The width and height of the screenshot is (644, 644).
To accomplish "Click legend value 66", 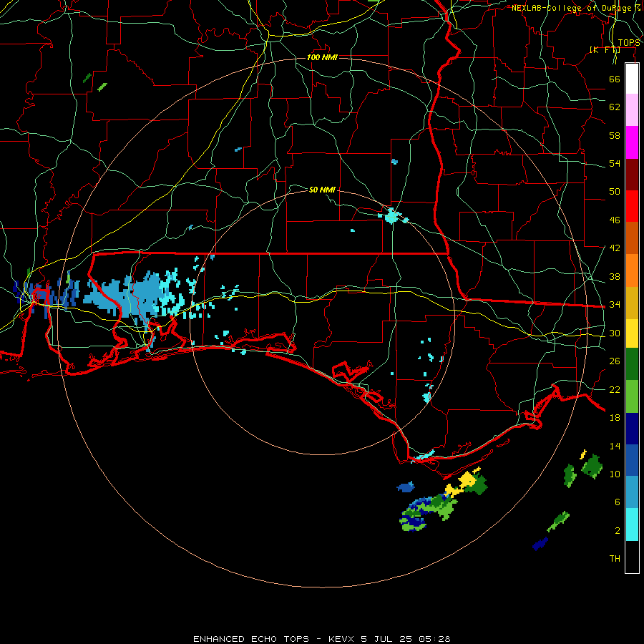I will coord(615,79).
